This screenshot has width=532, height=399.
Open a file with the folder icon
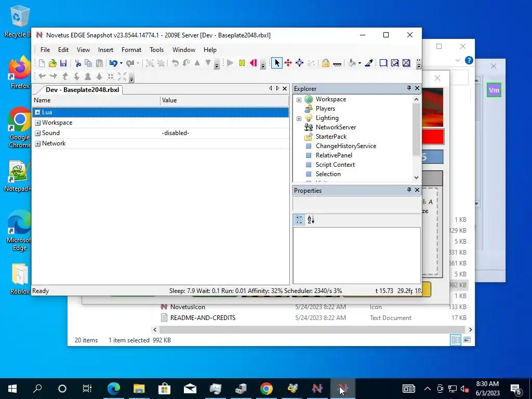pos(52,63)
